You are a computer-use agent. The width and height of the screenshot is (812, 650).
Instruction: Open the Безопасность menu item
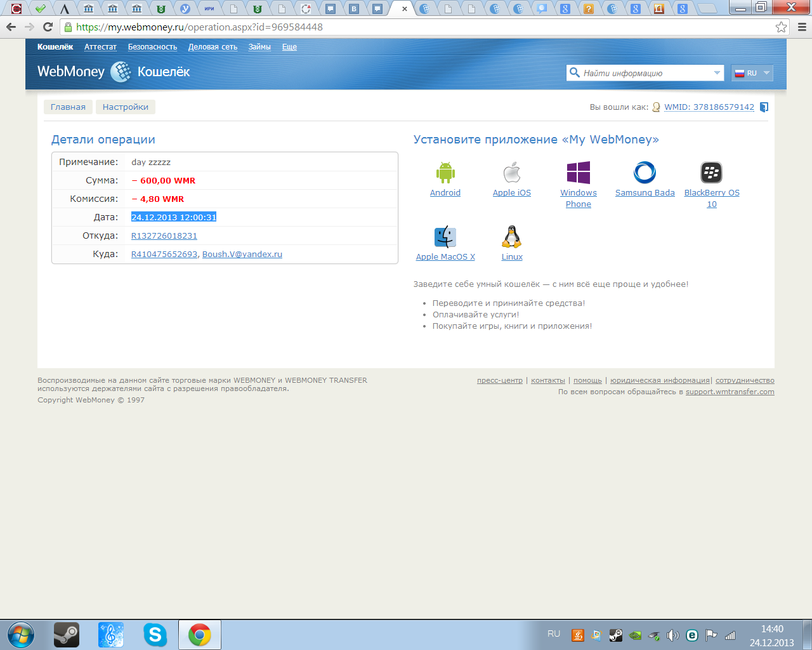[152, 47]
